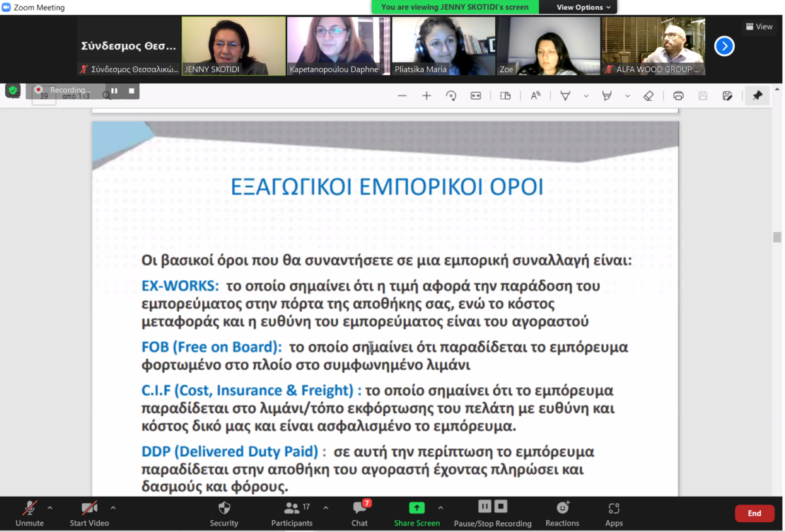Change the layout with View button
Viewport: 785px width, 532px height.
759,27
